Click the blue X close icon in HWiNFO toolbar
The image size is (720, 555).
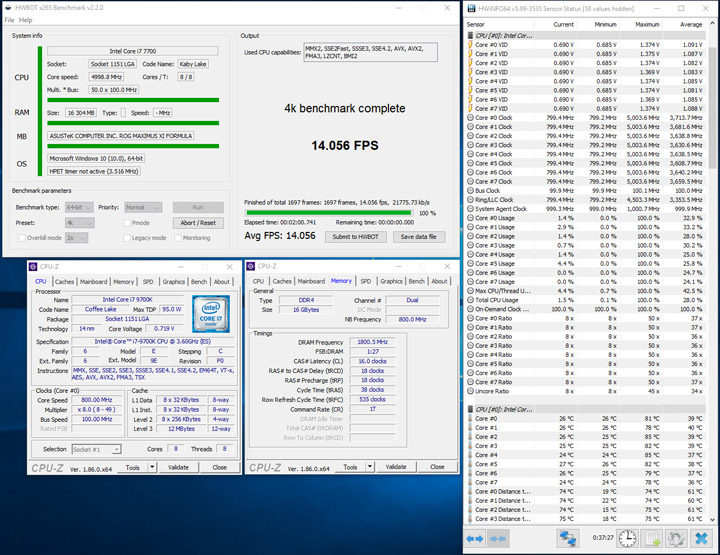[x=702, y=538]
